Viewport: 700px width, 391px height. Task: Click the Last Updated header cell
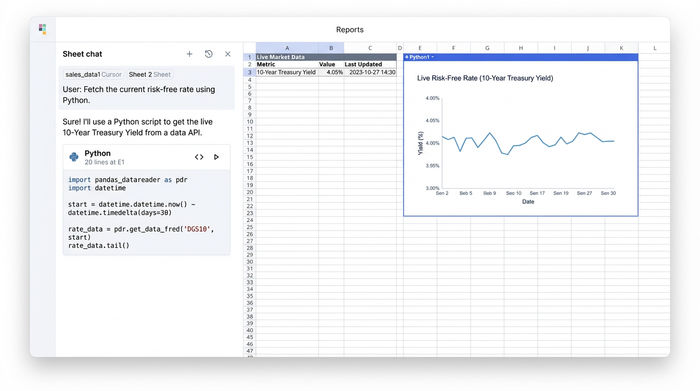(x=370, y=64)
